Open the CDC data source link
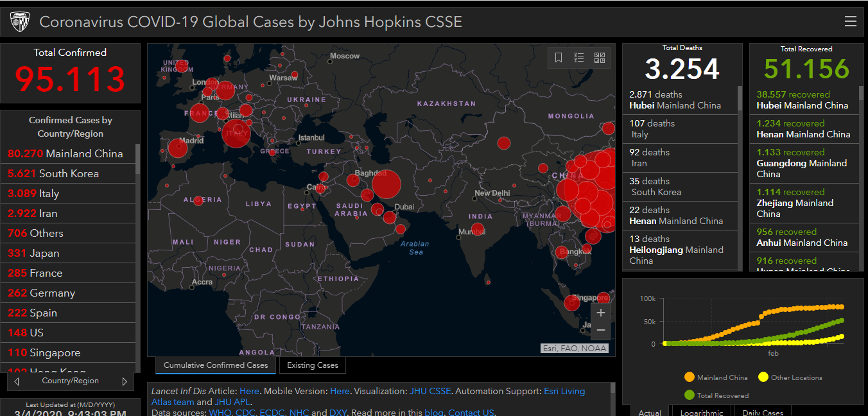Screen dimensions: 868x416 click(245, 413)
